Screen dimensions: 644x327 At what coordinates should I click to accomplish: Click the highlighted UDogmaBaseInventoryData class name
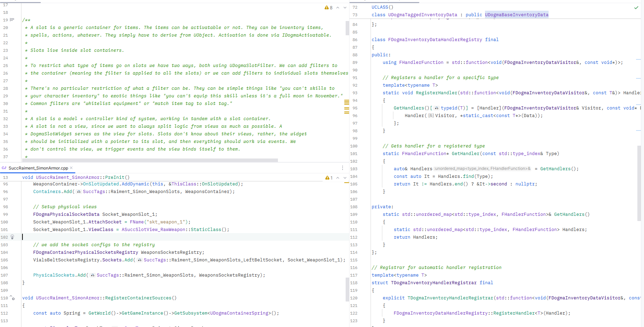point(516,15)
